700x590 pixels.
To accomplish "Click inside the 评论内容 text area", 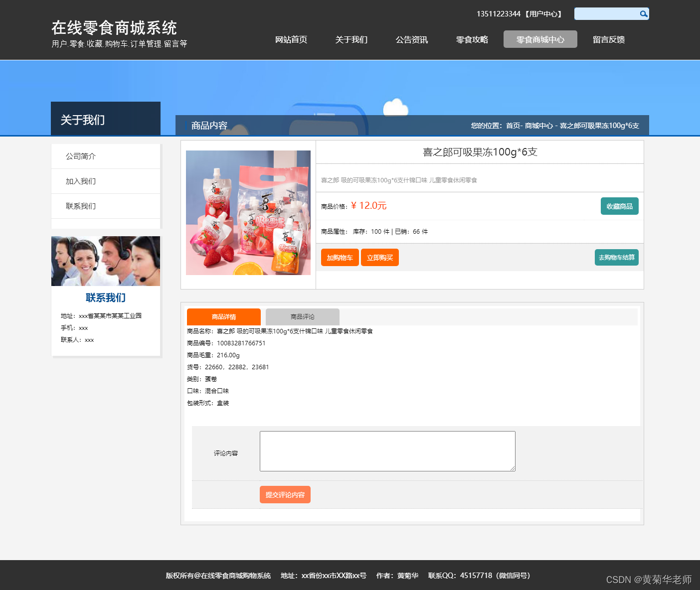I will (387, 451).
